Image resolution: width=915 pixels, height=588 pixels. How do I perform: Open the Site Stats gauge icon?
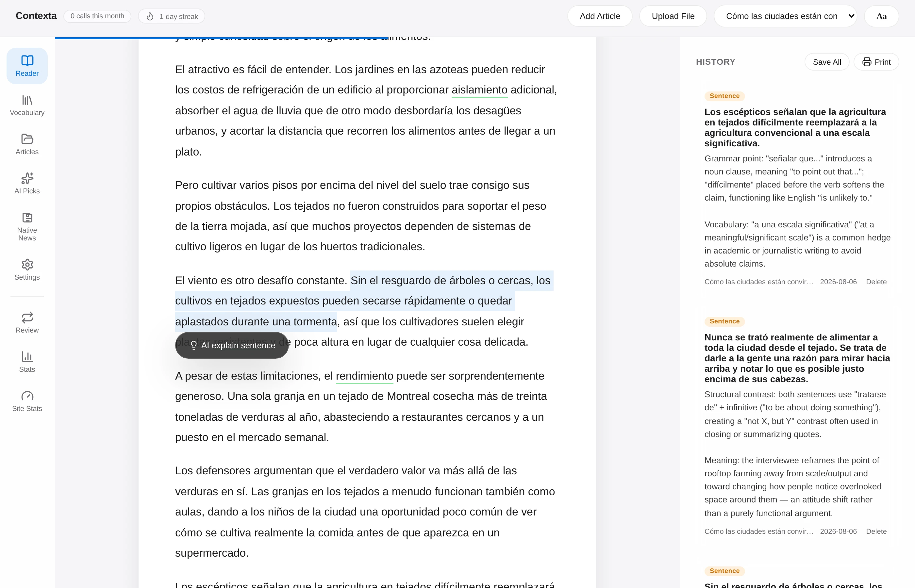point(27,396)
